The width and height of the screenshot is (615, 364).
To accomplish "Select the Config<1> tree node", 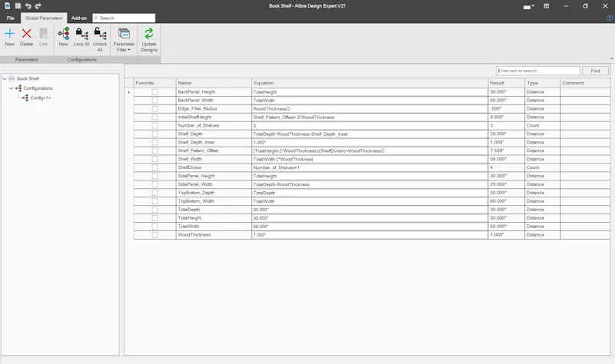I will (41, 98).
